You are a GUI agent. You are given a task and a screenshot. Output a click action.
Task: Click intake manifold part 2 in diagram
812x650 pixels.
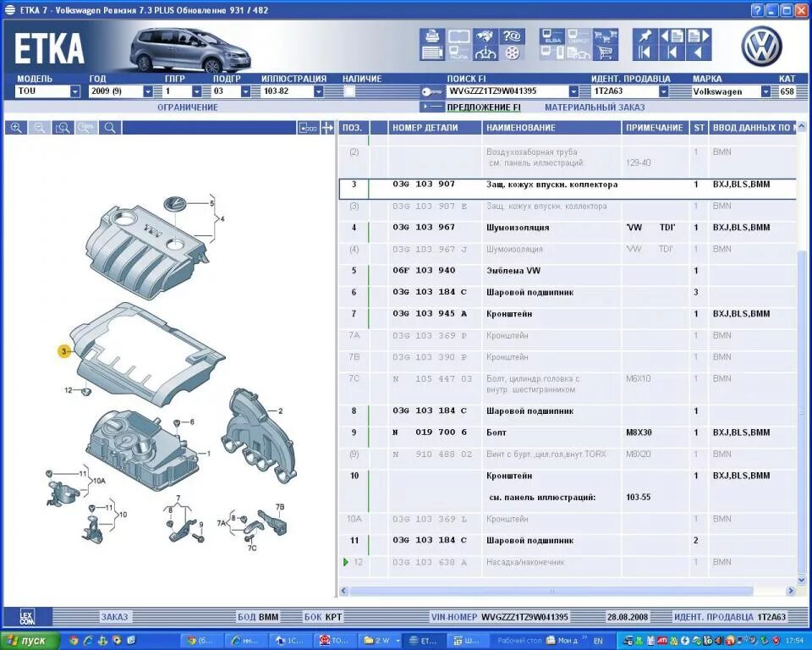259,435
